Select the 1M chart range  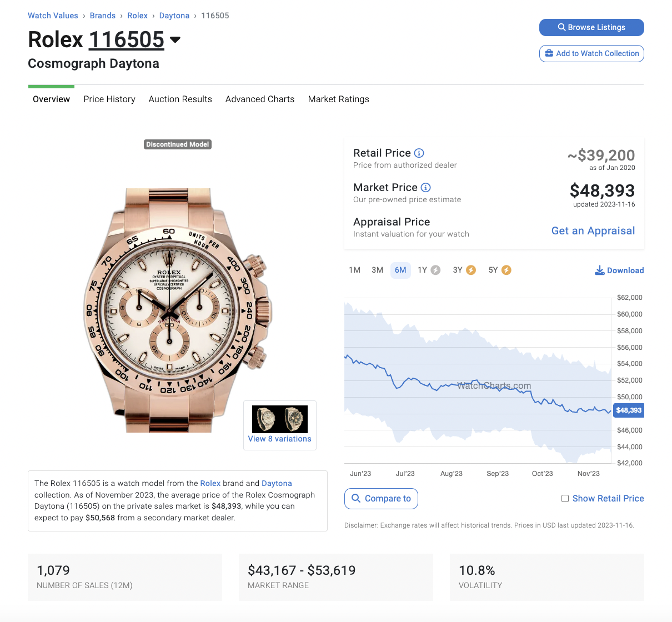(x=355, y=270)
